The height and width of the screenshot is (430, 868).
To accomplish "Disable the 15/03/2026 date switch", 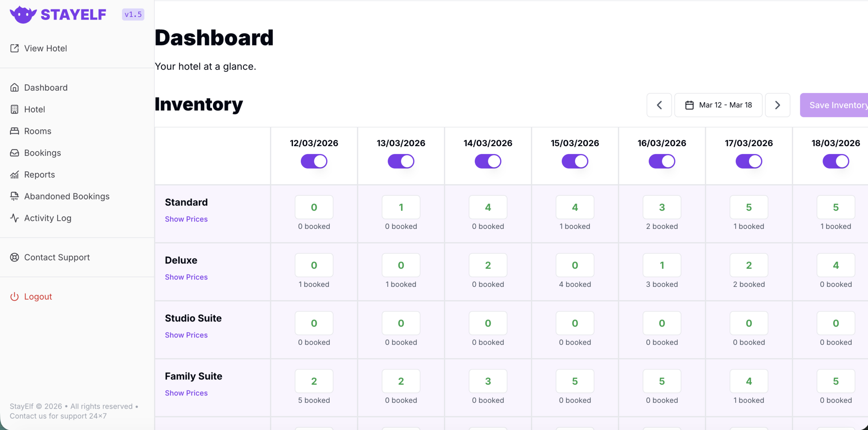I will click(x=575, y=161).
